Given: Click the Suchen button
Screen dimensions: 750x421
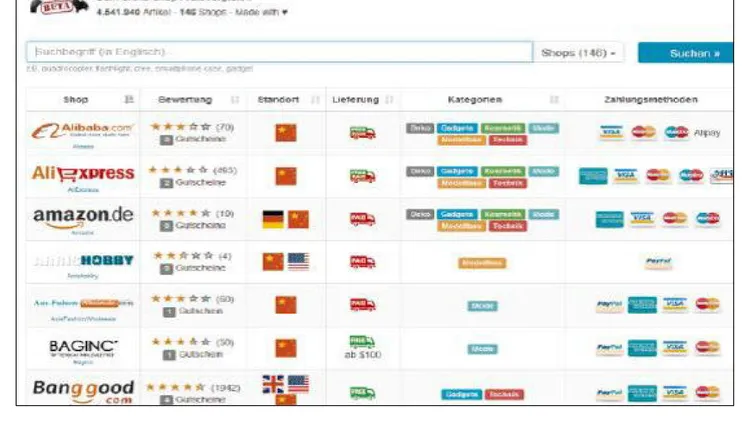Looking at the screenshot, I should 685,53.
